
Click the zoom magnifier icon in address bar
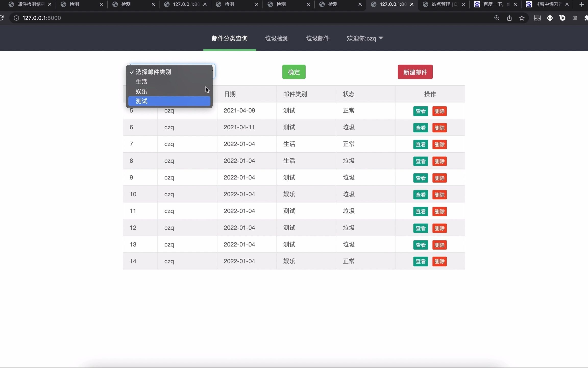point(497,18)
